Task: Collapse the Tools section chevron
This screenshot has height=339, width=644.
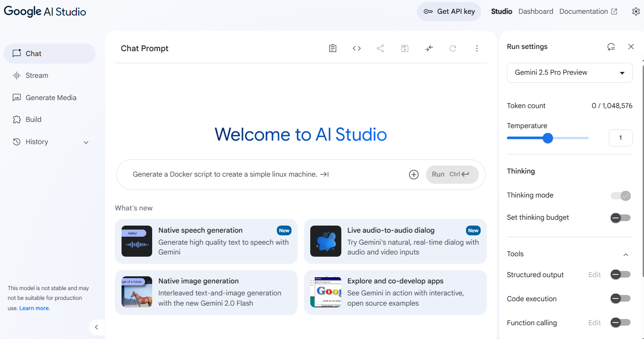Action: [x=626, y=254]
